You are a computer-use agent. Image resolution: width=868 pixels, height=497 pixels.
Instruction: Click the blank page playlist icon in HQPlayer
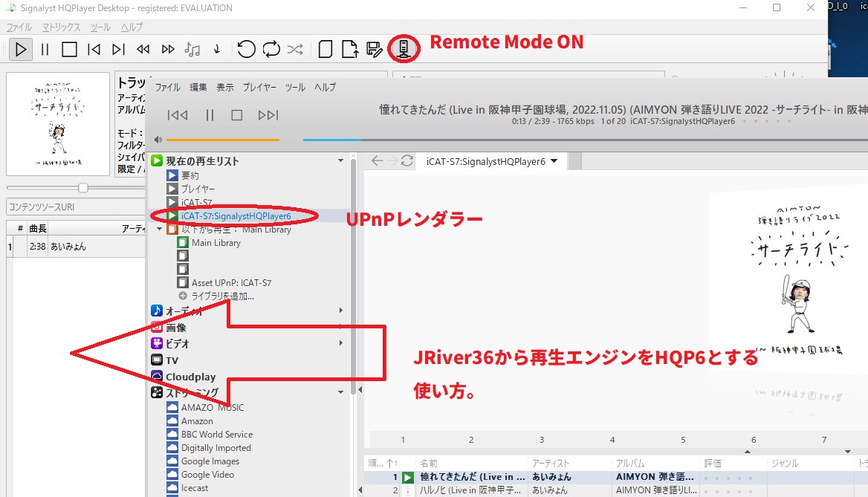coord(325,49)
